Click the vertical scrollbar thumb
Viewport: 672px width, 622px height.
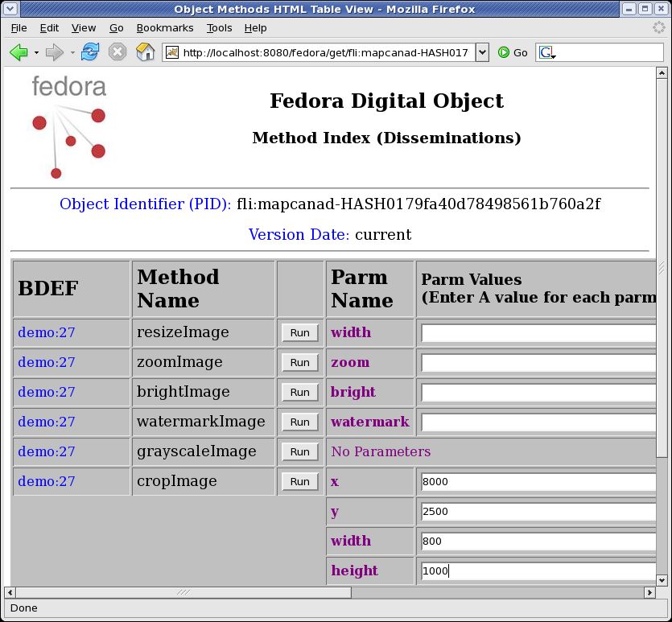pos(662,268)
